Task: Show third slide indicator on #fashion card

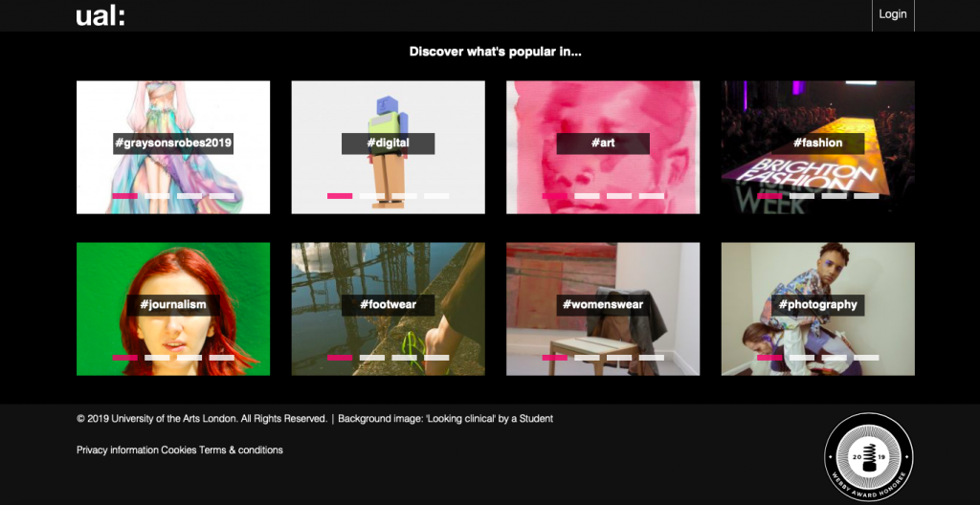Action: [835, 196]
